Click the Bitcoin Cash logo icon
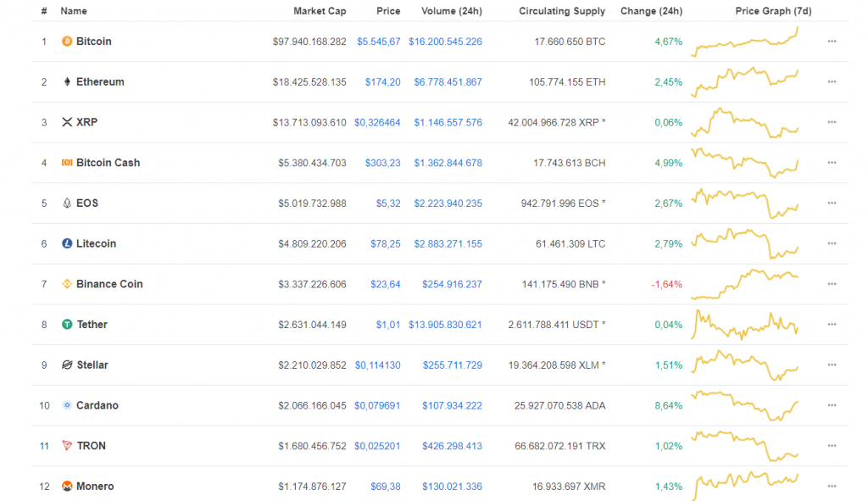The width and height of the screenshot is (868, 501). [x=67, y=163]
